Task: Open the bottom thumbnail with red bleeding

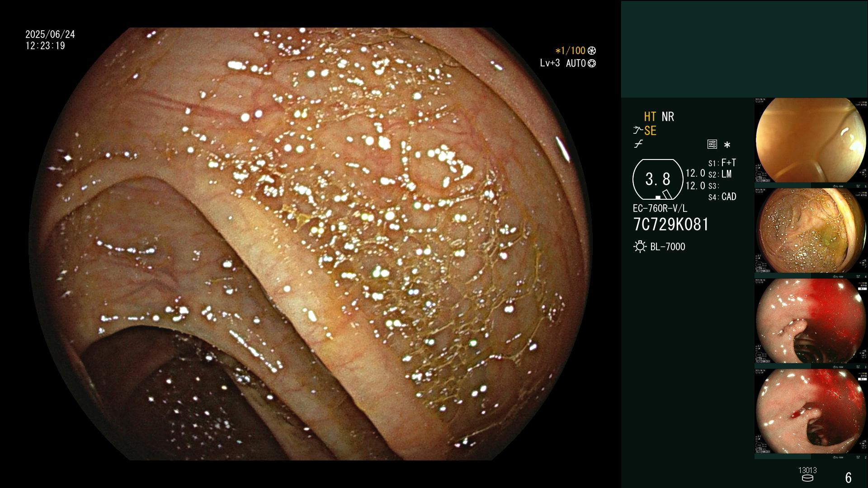Action: pyautogui.click(x=811, y=412)
